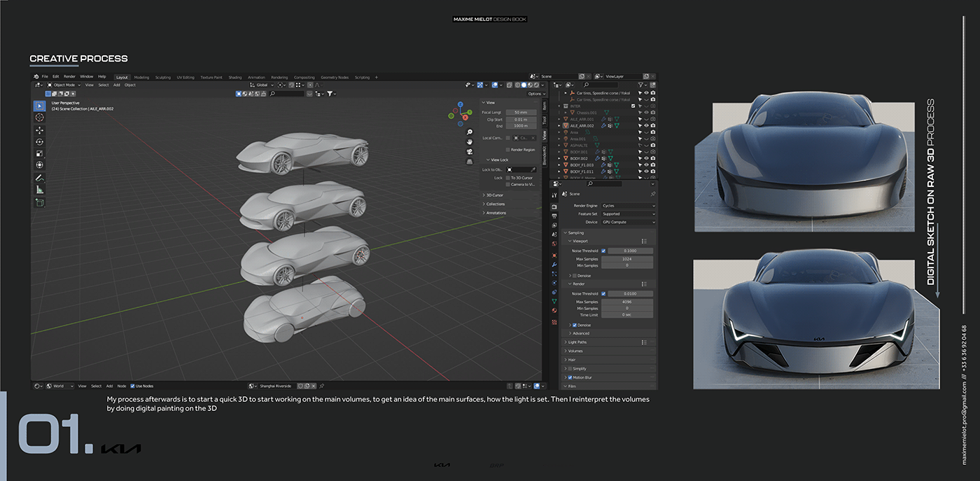The width and height of the screenshot is (980, 481).
Task: Switch viewport to rendered shading mode
Action: [x=536, y=85]
